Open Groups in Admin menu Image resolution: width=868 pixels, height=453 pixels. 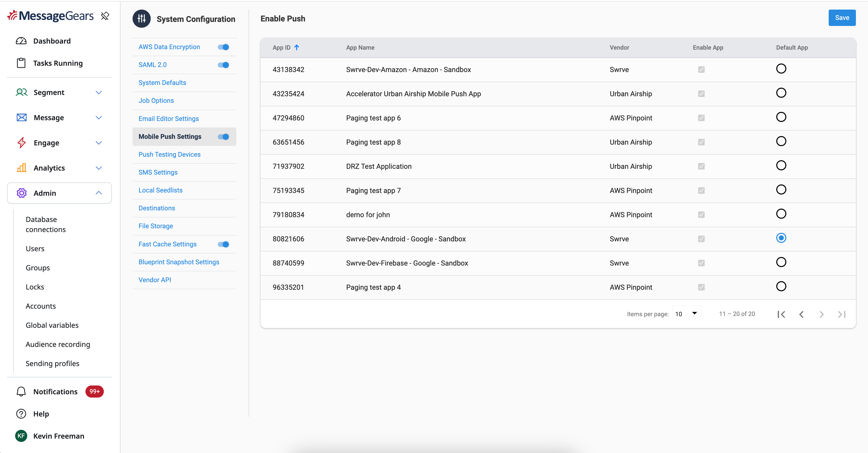(x=38, y=268)
